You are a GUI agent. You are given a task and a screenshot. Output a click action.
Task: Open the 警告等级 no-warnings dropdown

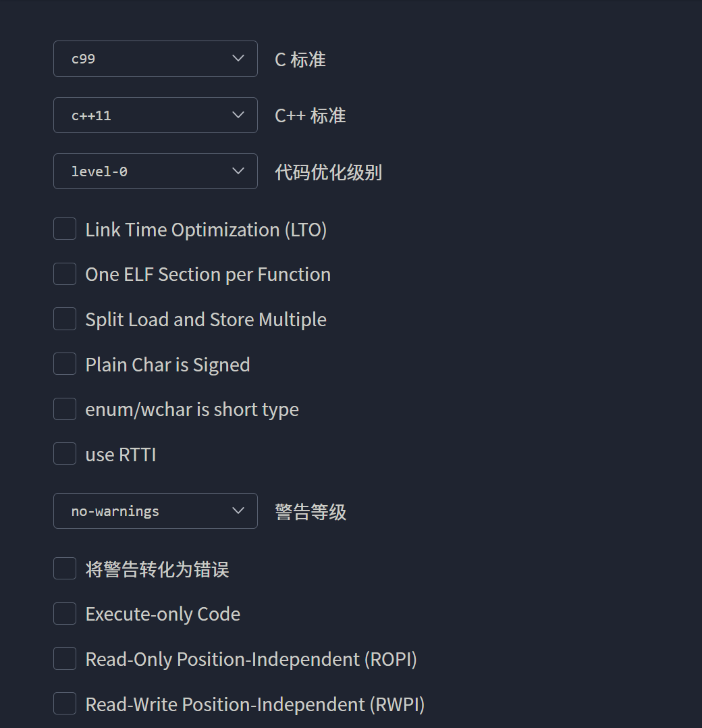point(155,511)
